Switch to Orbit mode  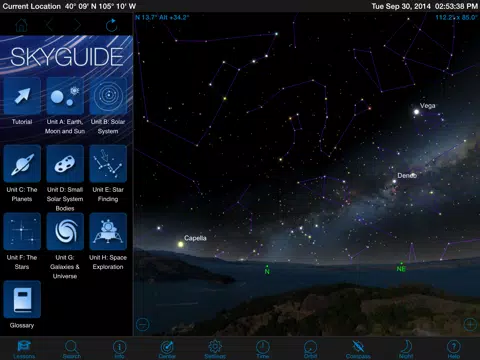pyautogui.click(x=310, y=349)
